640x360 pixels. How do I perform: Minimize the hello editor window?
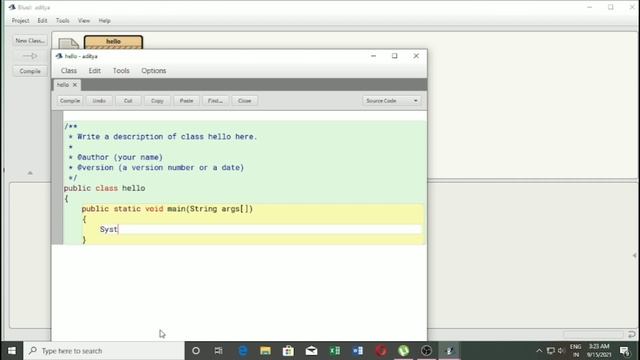click(373, 56)
